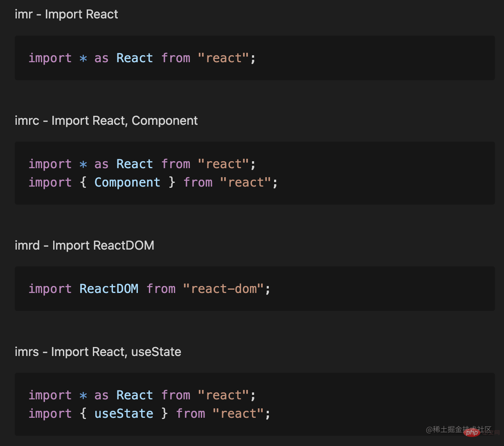Click the opening curly brace before Component
The image size is (504, 446).
(x=83, y=182)
